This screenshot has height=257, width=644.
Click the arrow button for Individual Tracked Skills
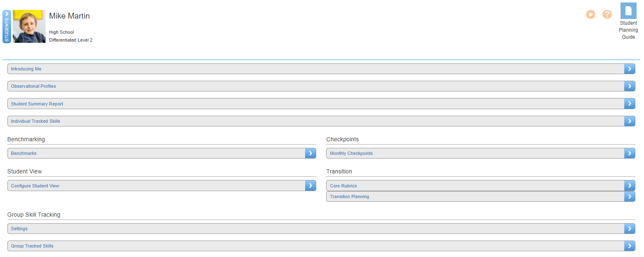[630, 121]
